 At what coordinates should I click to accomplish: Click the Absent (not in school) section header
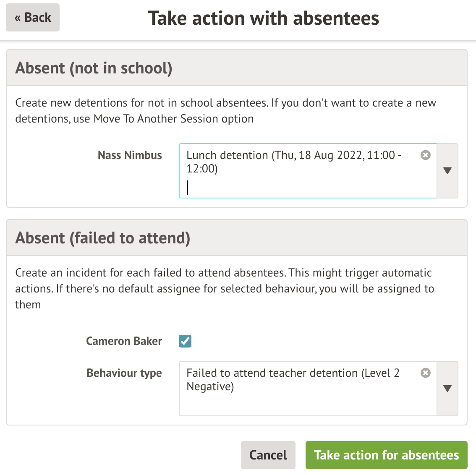coord(94,68)
